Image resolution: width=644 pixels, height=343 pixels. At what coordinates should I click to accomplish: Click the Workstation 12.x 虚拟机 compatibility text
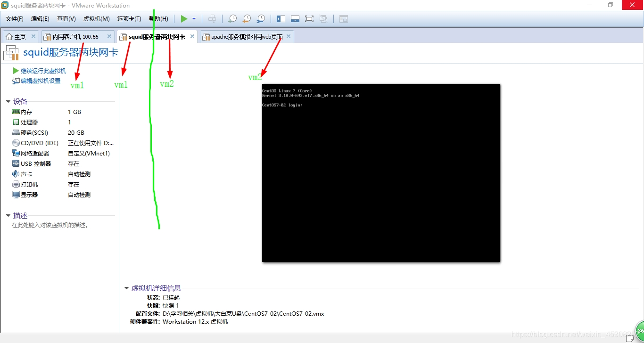[195, 322]
